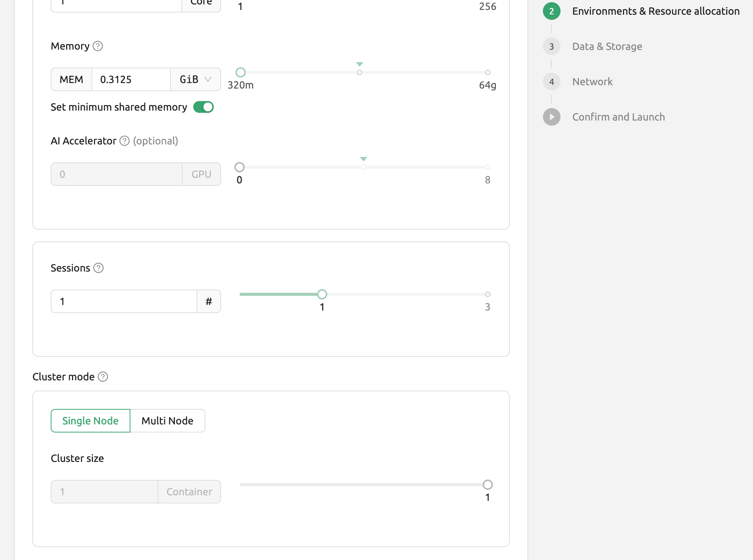Click the '#' suffix of Sessions input
753x560 pixels.
point(209,301)
